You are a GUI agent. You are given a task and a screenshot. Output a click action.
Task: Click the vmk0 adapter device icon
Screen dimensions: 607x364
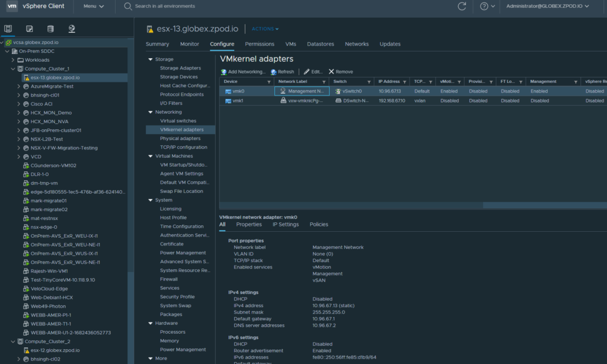(x=228, y=91)
